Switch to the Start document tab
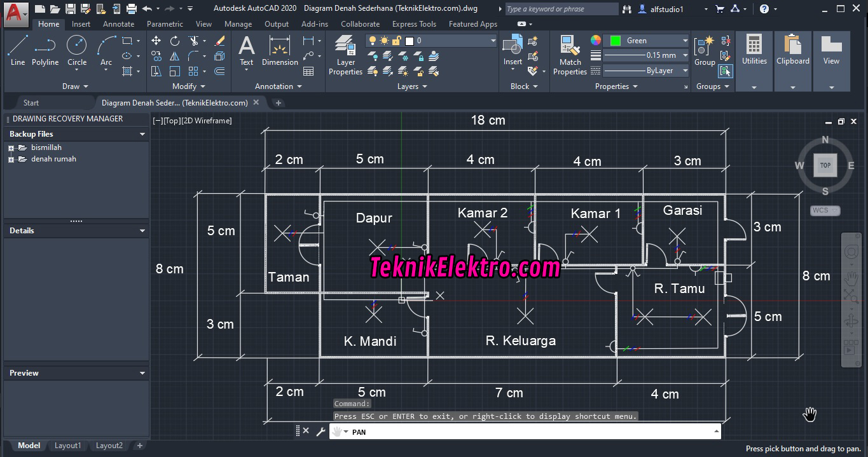This screenshot has height=457, width=868. [31, 103]
